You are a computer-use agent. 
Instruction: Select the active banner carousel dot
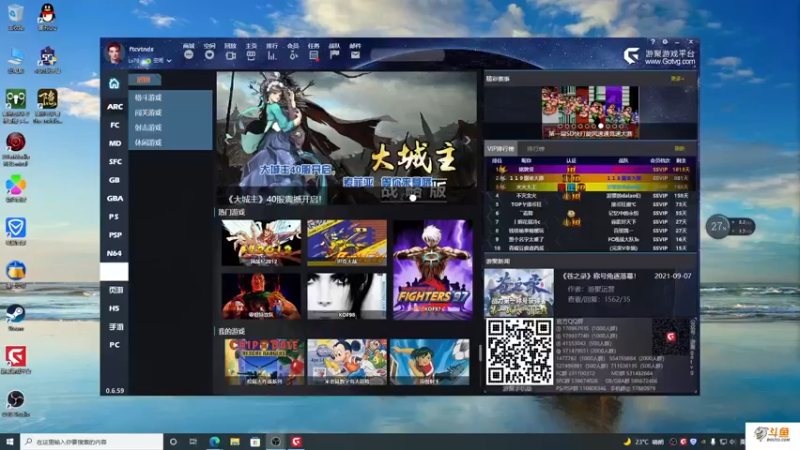pos(412,198)
